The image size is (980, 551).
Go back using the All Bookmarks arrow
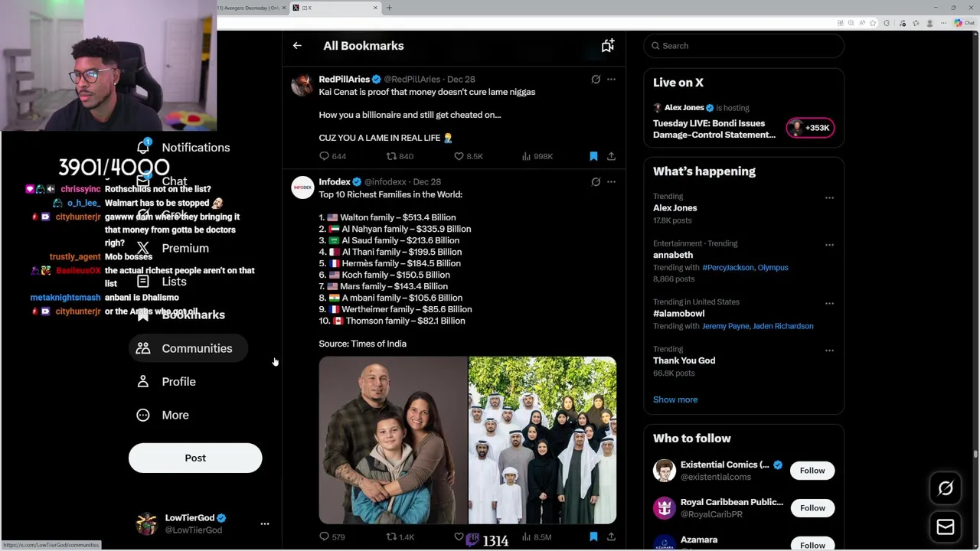[297, 46]
